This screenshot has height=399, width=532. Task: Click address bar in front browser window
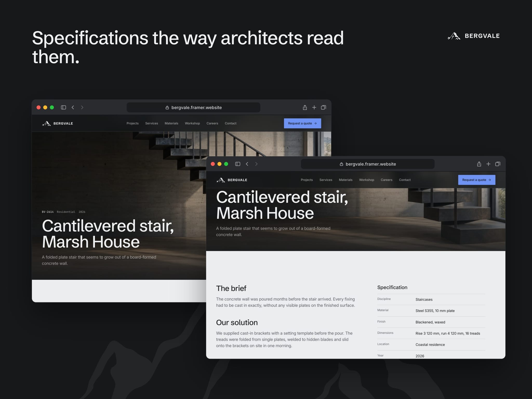[x=368, y=164]
